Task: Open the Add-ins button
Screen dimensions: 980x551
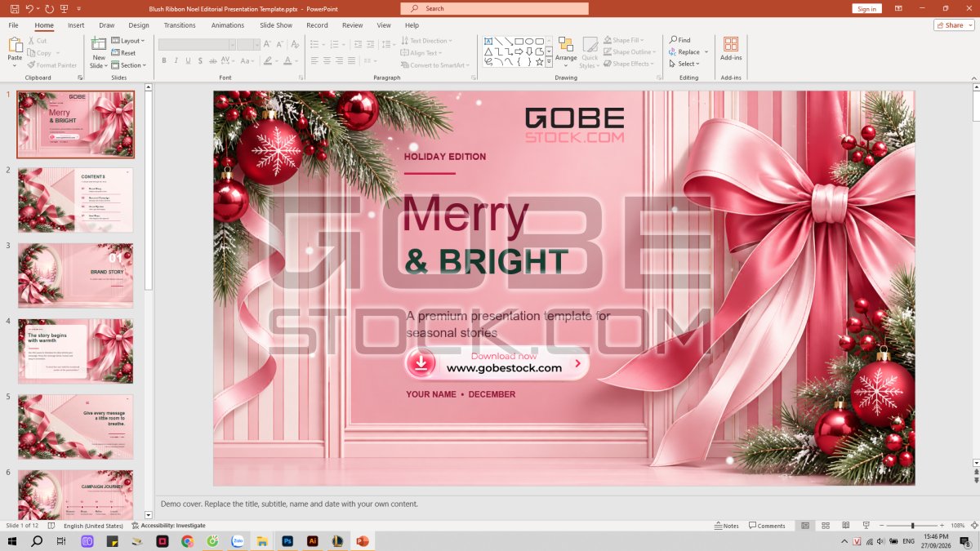Action: click(x=731, y=49)
